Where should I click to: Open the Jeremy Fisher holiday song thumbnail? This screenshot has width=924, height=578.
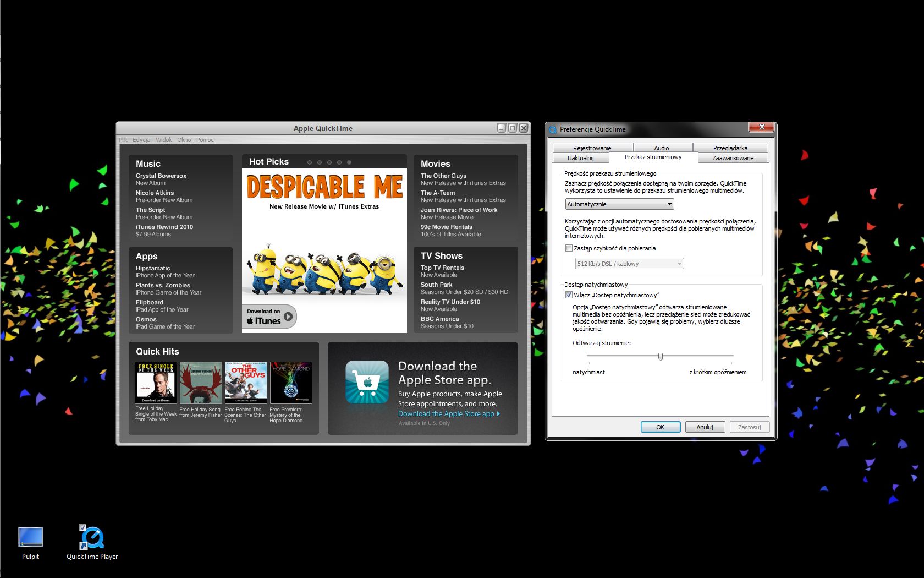(x=201, y=383)
